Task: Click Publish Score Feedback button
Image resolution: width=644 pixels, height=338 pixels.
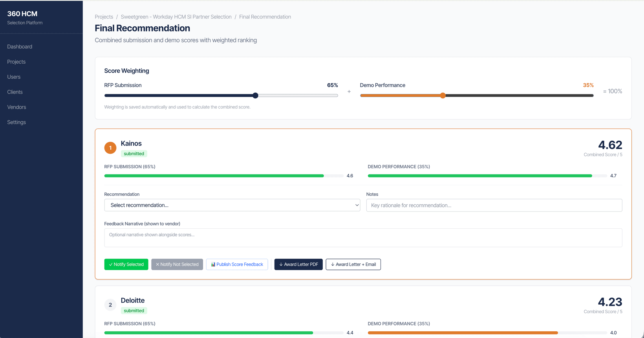Action: (x=237, y=265)
